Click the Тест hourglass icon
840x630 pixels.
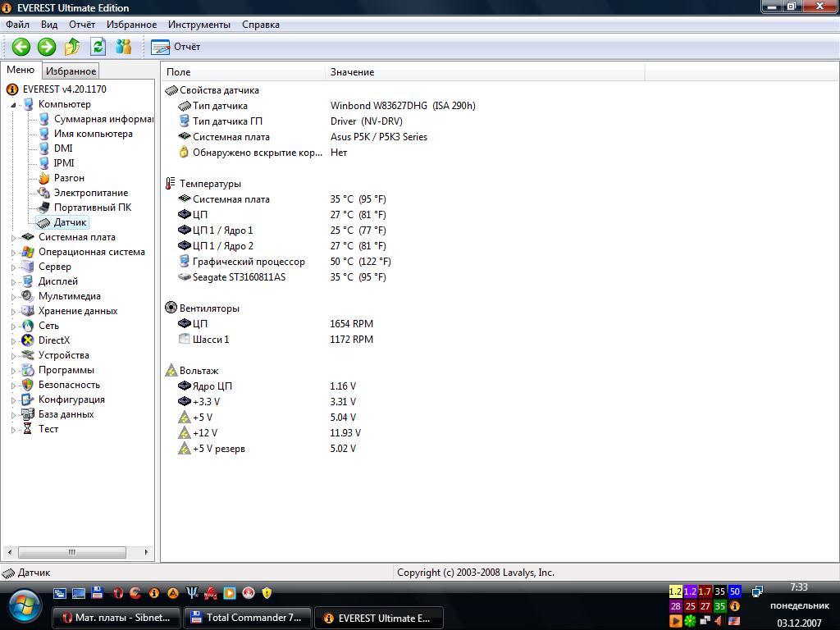point(27,429)
